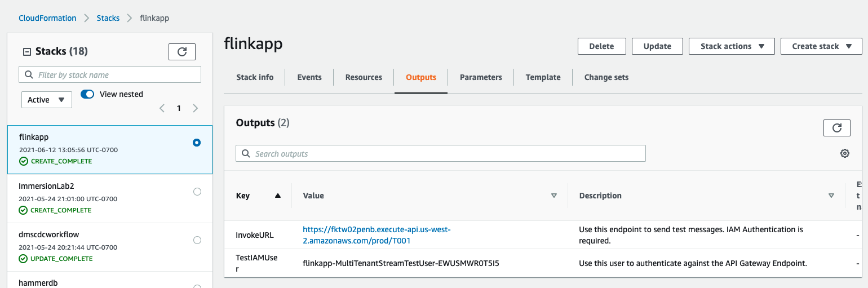This screenshot has height=288, width=868.
Task: Focus the Filter by stack name field
Action: pos(110,74)
